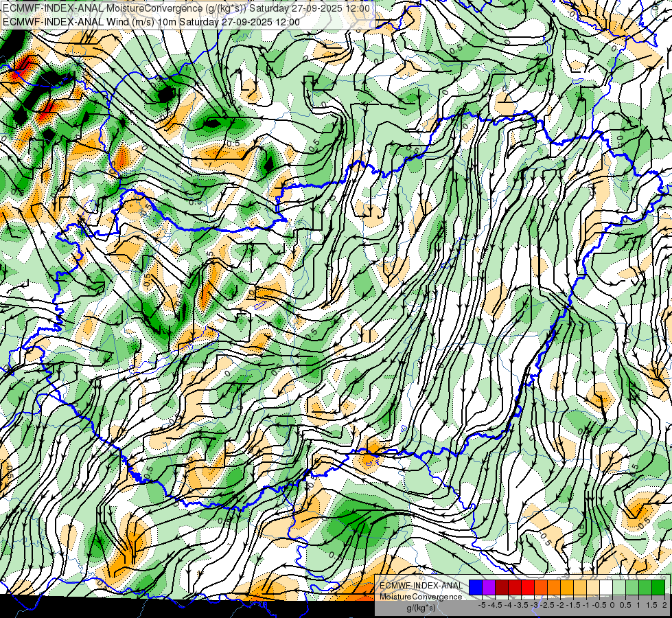The height and width of the screenshot is (618, 672).
Task: Select the darkest red swatch between -4.5 and -4
Action: pos(502,588)
